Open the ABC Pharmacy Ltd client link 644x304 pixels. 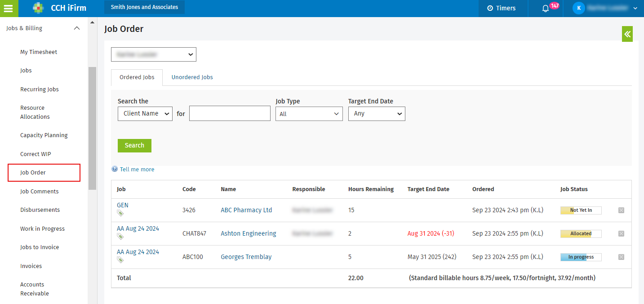point(246,210)
